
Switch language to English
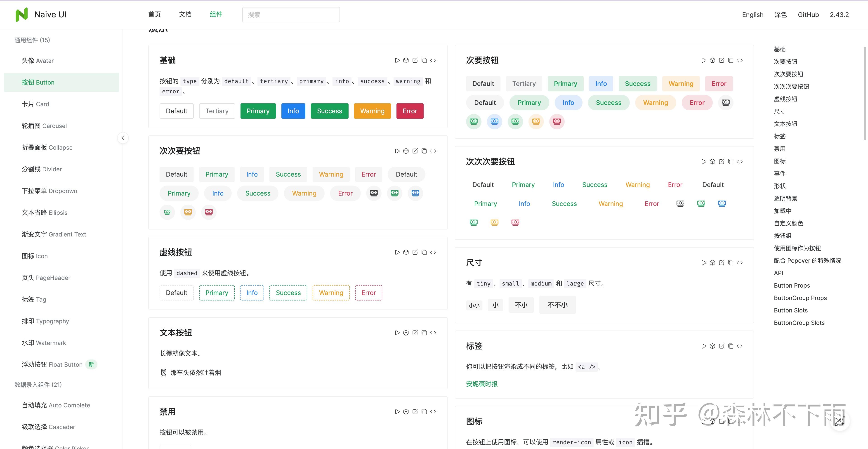(x=753, y=14)
